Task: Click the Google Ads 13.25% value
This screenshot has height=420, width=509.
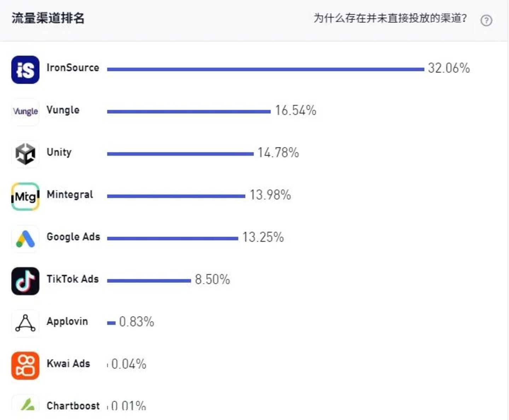Action: pyautogui.click(x=263, y=237)
